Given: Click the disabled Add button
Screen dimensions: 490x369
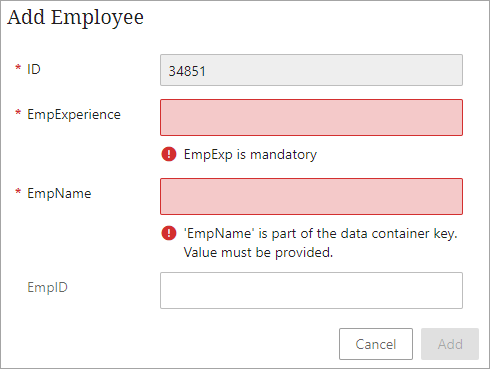Looking at the screenshot, I should [x=450, y=344].
